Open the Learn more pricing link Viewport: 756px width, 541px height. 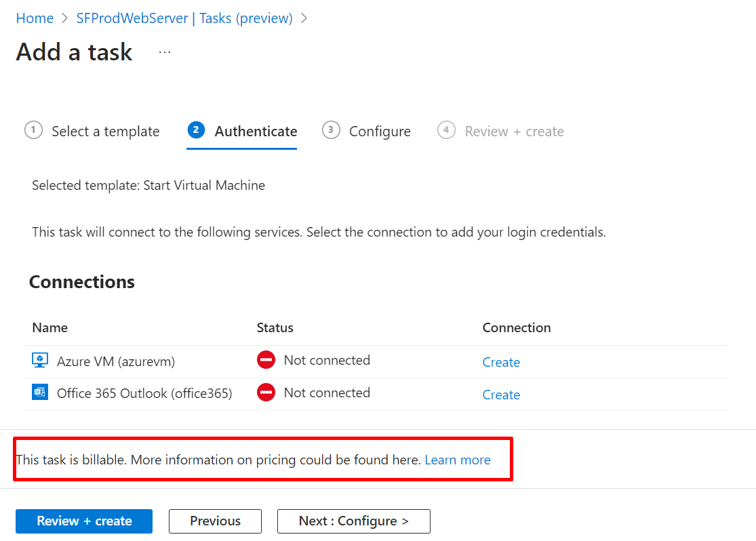458,460
